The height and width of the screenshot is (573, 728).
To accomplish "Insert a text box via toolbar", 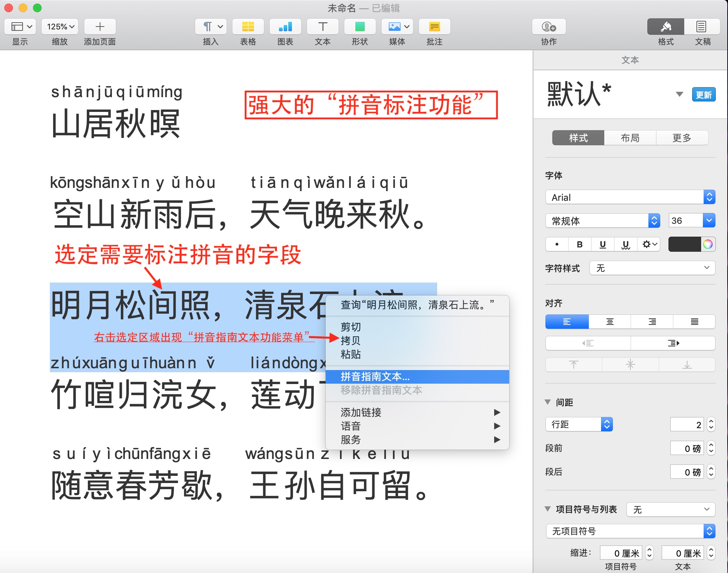I will [x=322, y=27].
